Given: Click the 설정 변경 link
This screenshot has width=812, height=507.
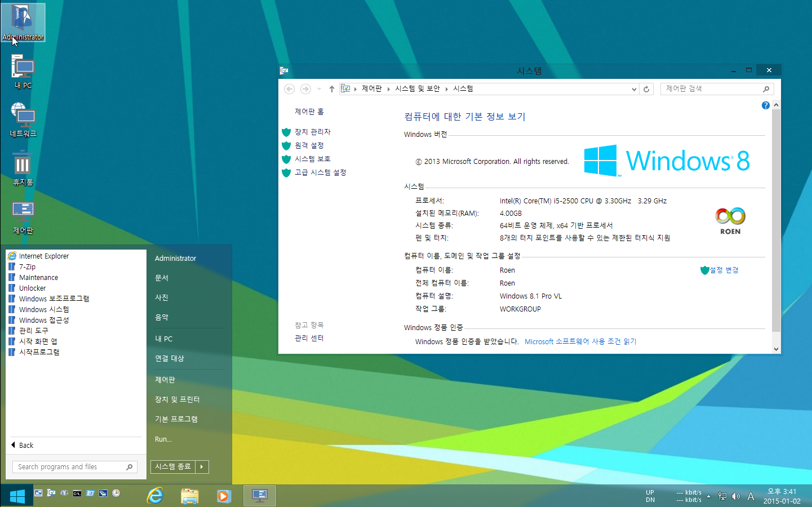Looking at the screenshot, I should (724, 270).
